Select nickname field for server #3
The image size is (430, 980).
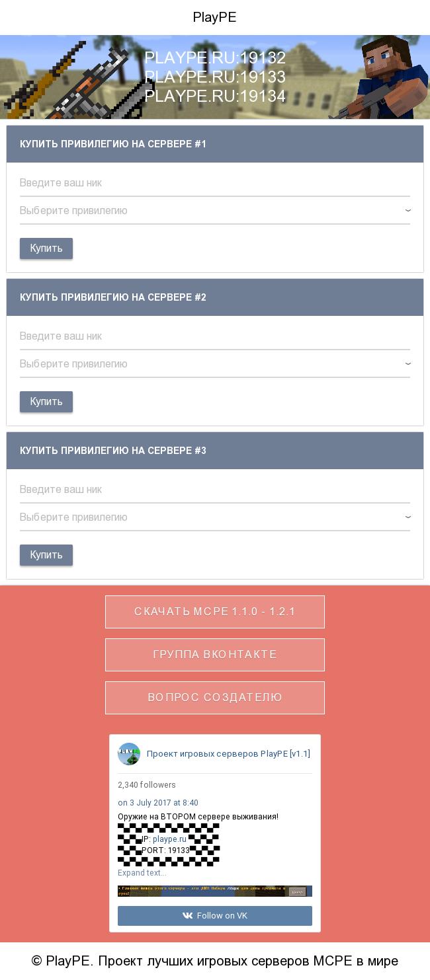(x=214, y=490)
